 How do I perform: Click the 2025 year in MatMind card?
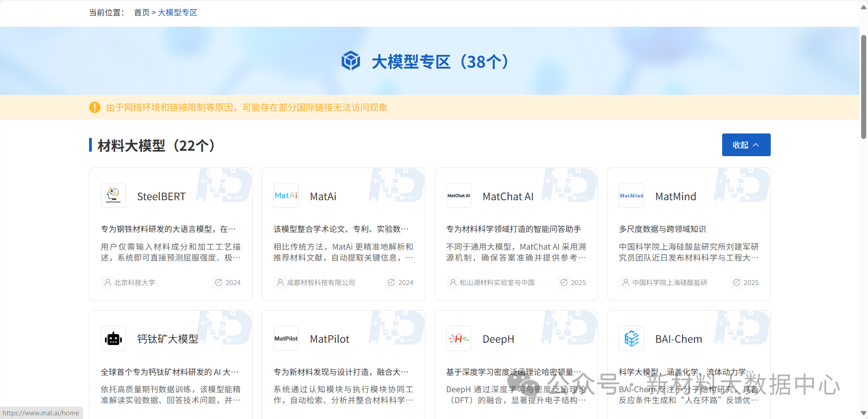click(751, 282)
